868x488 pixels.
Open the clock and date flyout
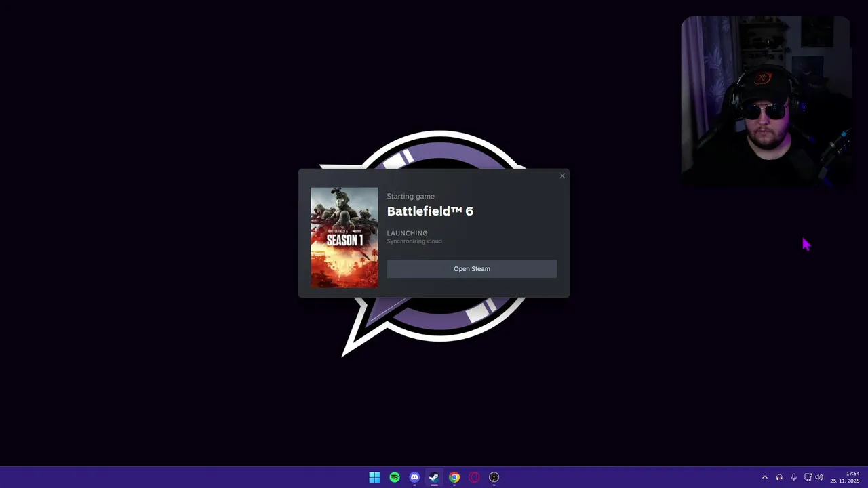(x=845, y=477)
